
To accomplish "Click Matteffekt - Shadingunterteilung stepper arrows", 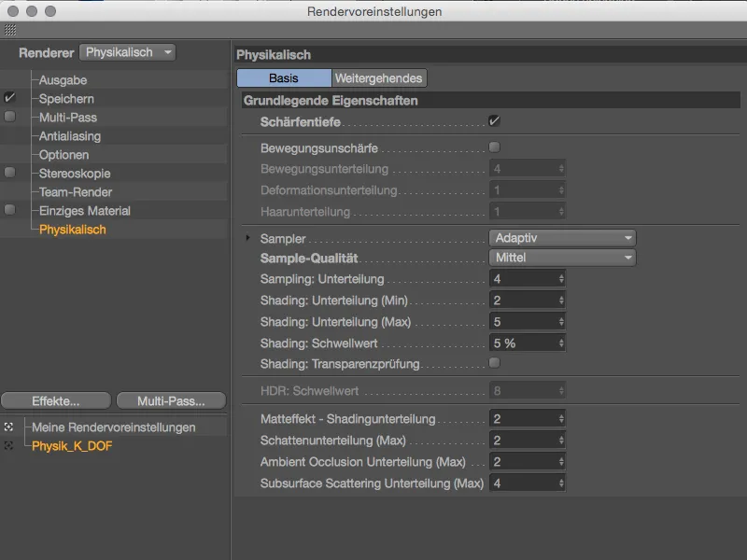I will coord(561,418).
